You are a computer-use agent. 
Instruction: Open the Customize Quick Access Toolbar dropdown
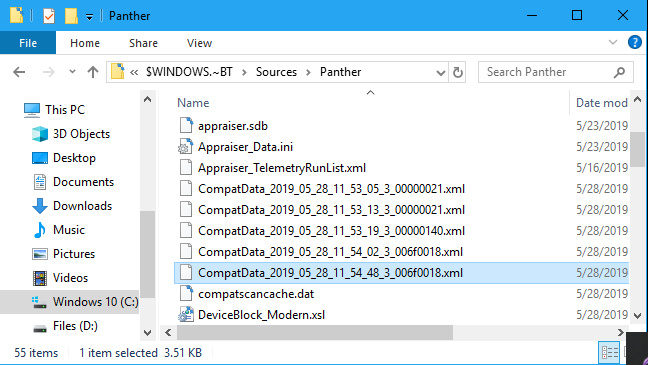(89, 17)
